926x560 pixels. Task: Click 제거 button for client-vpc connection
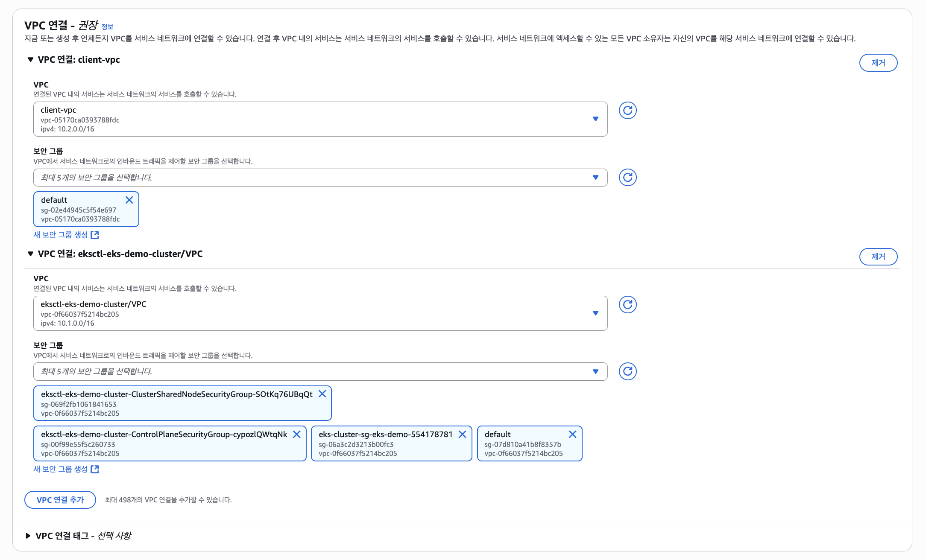pos(878,63)
